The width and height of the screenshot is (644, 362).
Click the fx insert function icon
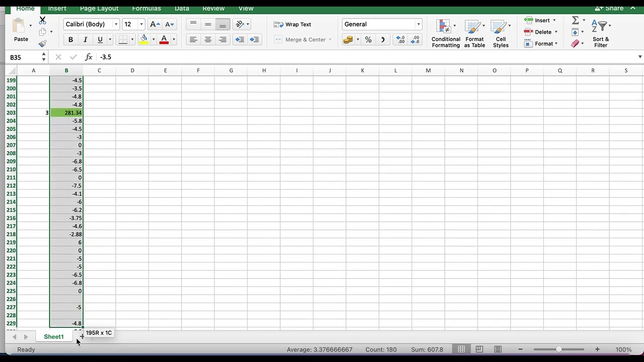coord(89,57)
